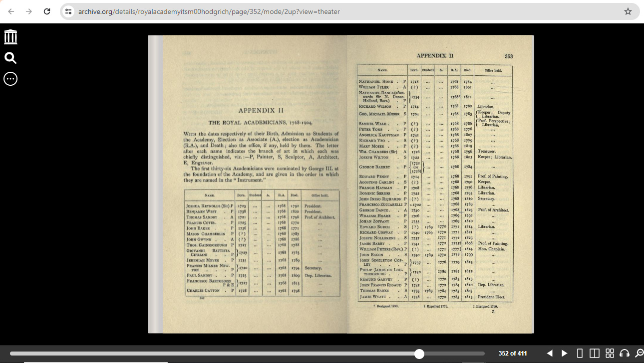Click the 'Joseph Nollekens' table row
Image resolution: width=644 pixels, height=363 pixels.
pyautogui.click(x=435, y=238)
